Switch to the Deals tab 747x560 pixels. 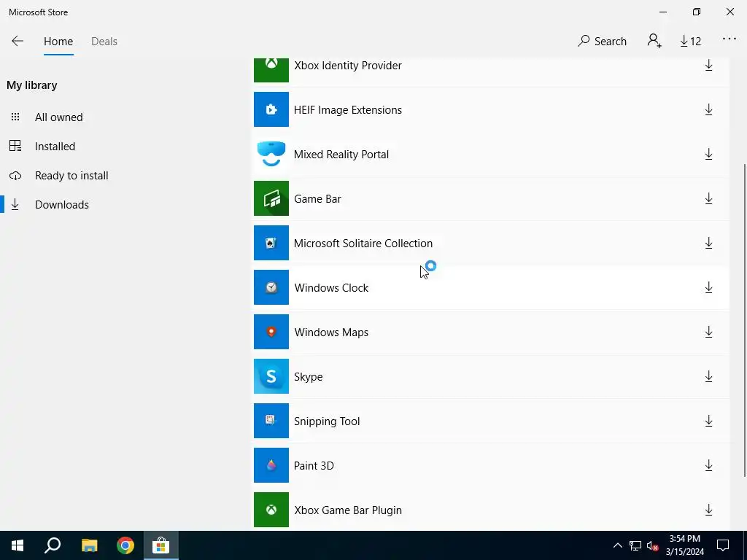point(104,42)
